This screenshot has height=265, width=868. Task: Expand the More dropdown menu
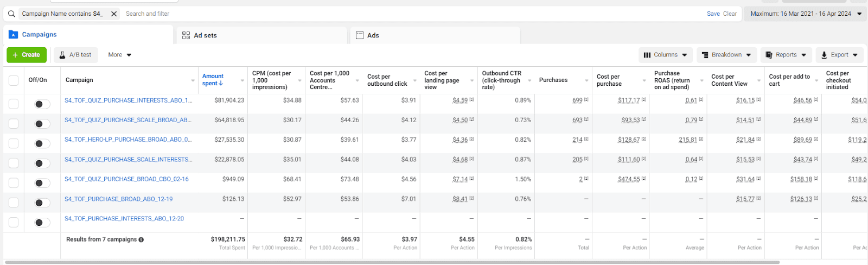[x=119, y=55]
